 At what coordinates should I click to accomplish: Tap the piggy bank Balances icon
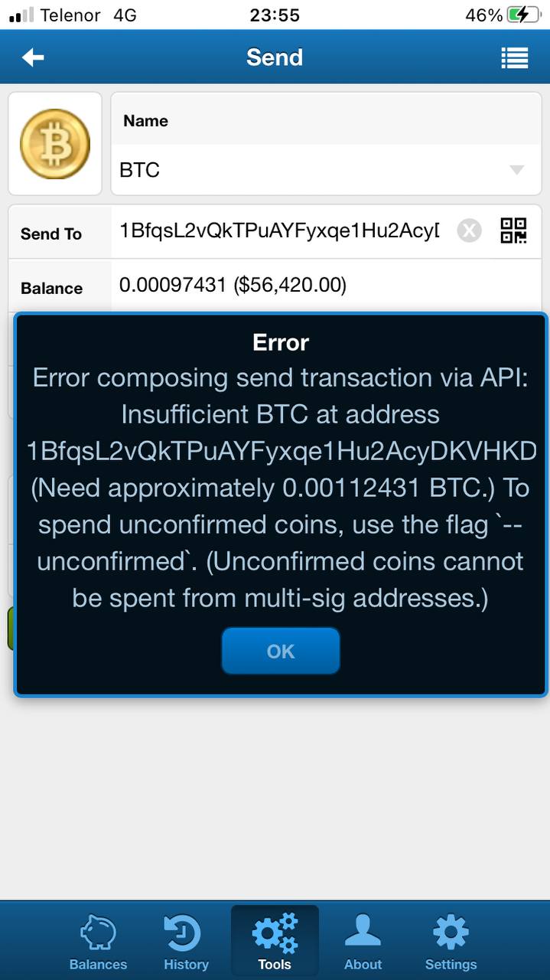point(98,933)
